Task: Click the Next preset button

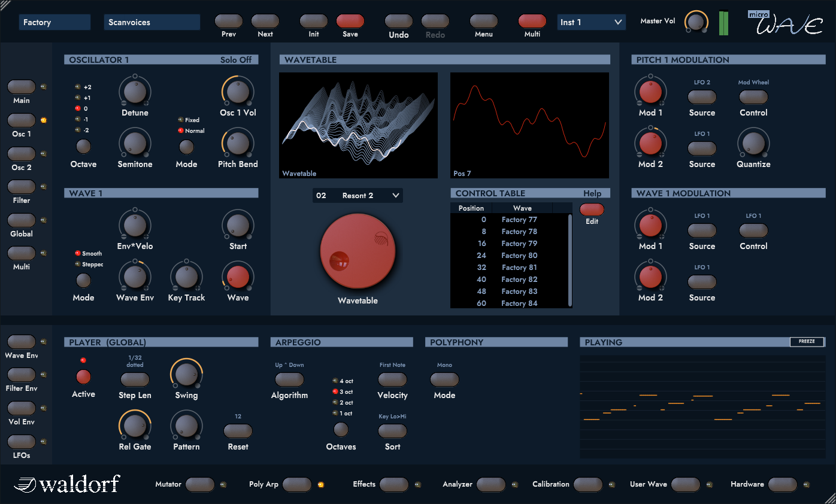Action: point(265,22)
